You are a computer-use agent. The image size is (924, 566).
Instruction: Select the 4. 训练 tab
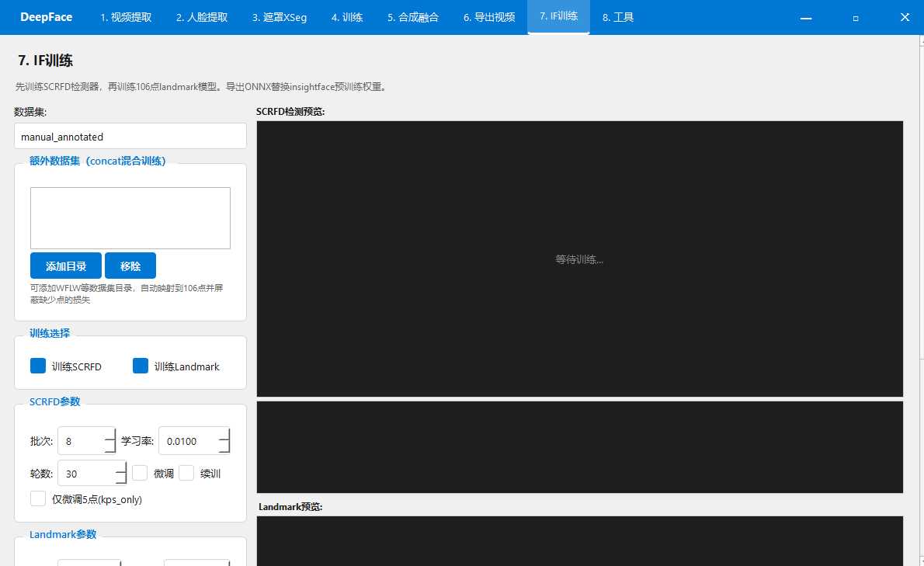click(347, 17)
